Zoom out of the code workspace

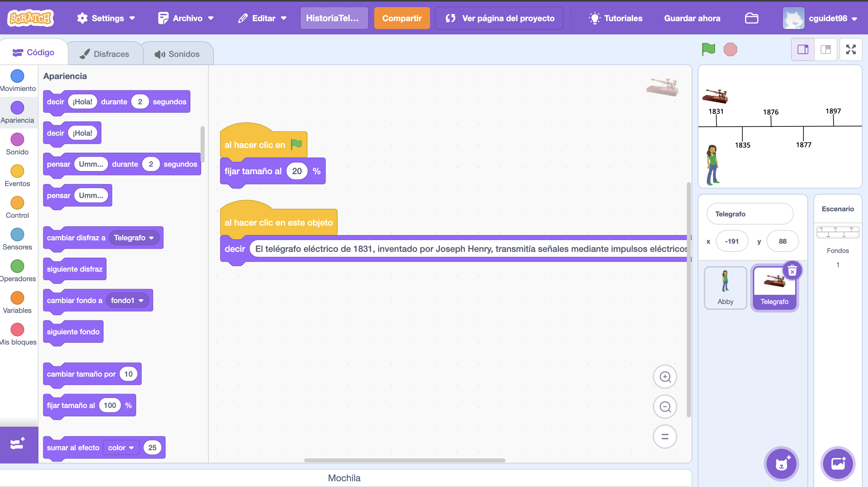tap(665, 407)
